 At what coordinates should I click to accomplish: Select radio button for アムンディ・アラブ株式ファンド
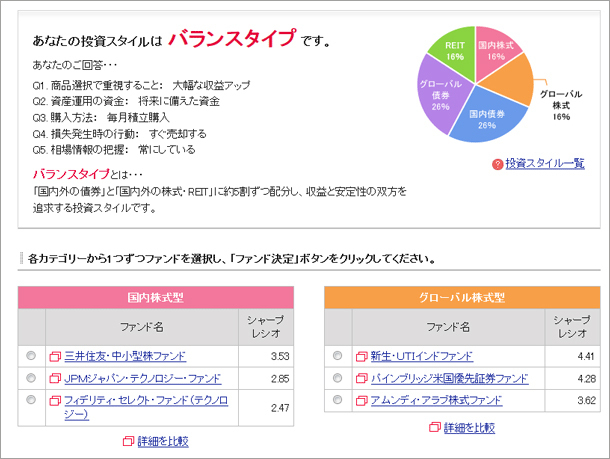click(x=337, y=399)
